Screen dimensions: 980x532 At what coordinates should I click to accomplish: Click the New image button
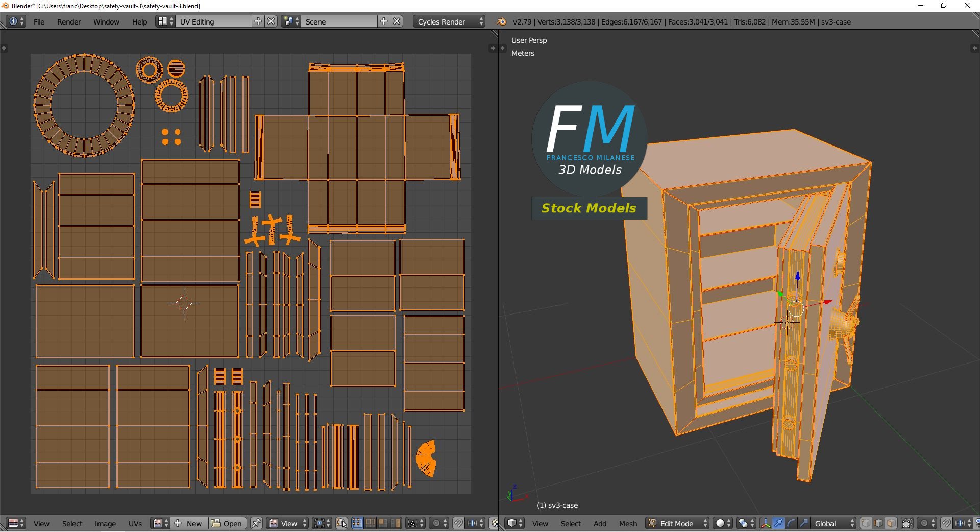pos(189,523)
